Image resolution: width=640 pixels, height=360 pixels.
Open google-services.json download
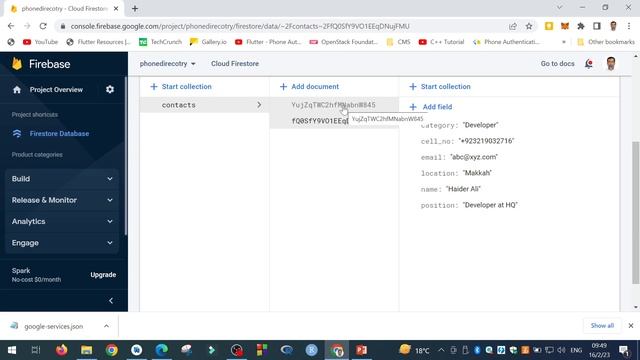pyautogui.click(x=53, y=326)
